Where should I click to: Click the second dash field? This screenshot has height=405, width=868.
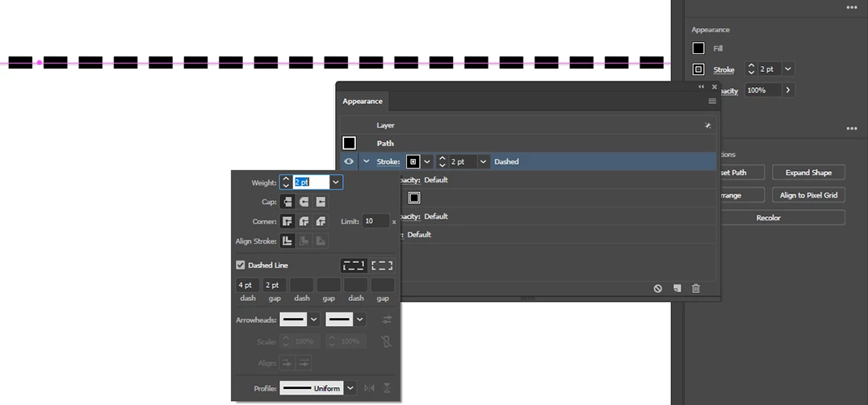302,286
